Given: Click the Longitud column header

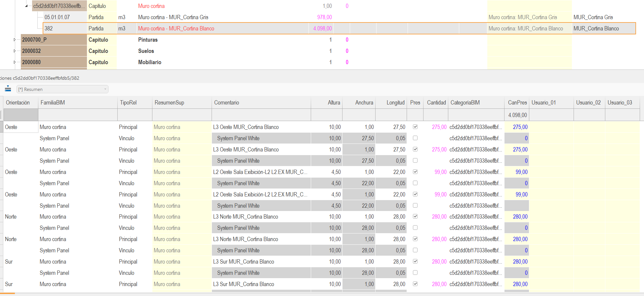Looking at the screenshot, I should coord(391,103).
